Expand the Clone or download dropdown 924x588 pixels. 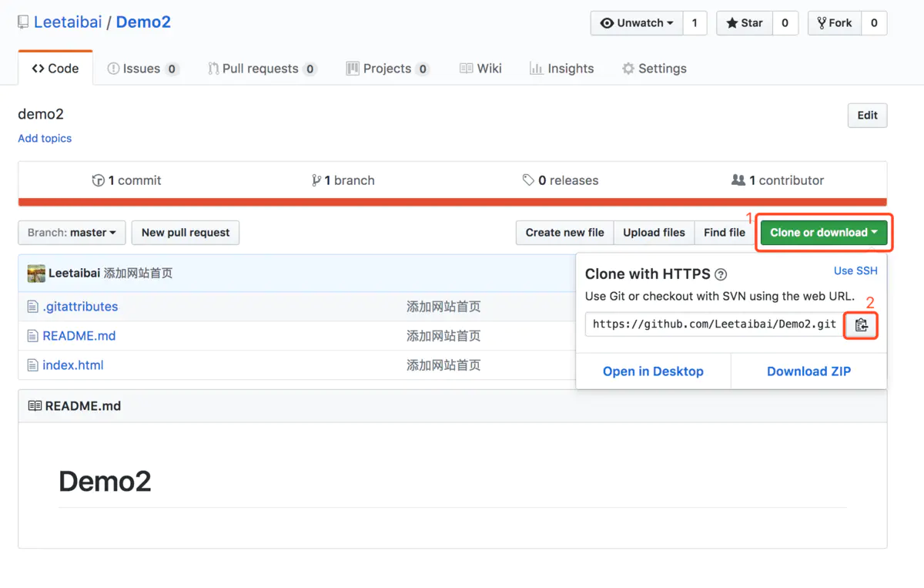coord(823,232)
